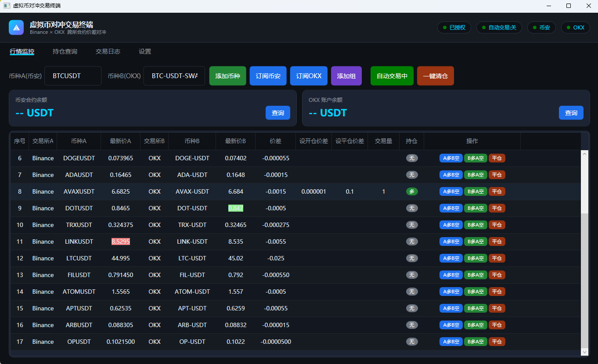Viewport: 598px width, 364px height.
Task: Open the 设置 tab
Action: (145, 51)
